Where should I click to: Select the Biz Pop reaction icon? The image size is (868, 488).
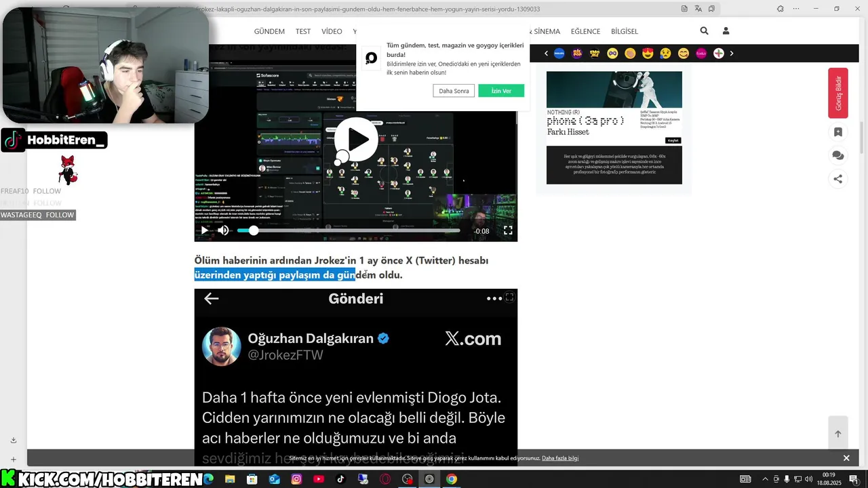[x=577, y=54]
